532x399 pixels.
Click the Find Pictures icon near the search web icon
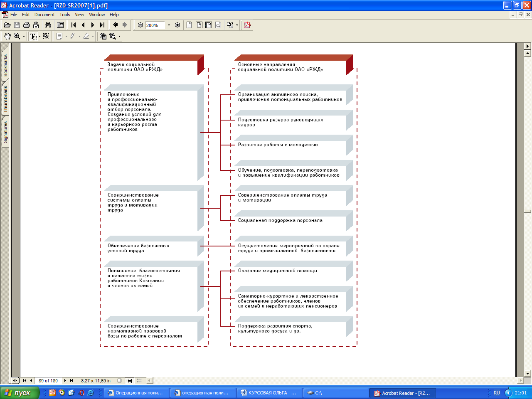[x=103, y=37]
